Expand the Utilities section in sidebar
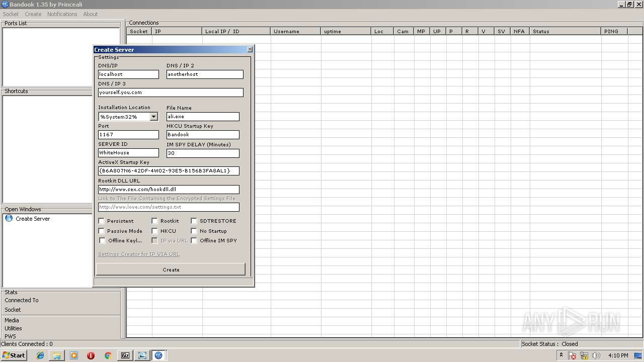Screen dimensions: 644x362 tap(14, 328)
